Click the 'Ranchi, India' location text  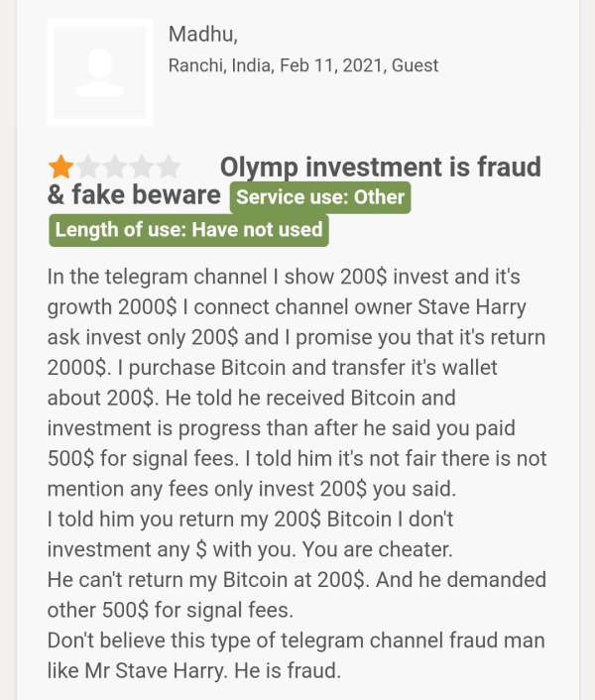(220, 65)
